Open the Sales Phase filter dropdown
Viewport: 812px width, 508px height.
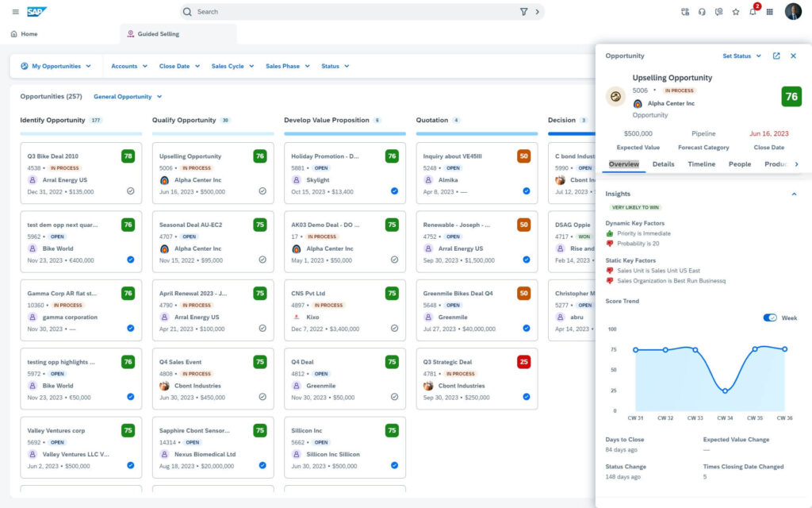tap(288, 67)
